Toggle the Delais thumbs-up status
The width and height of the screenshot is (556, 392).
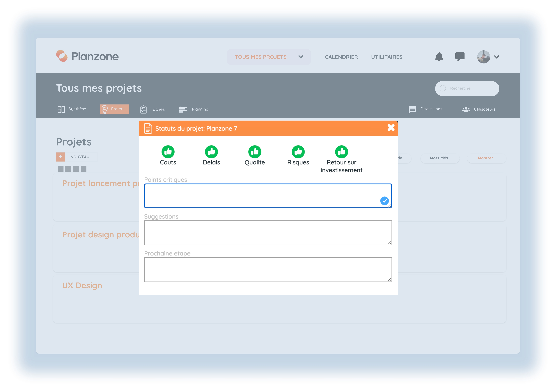[x=211, y=152]
